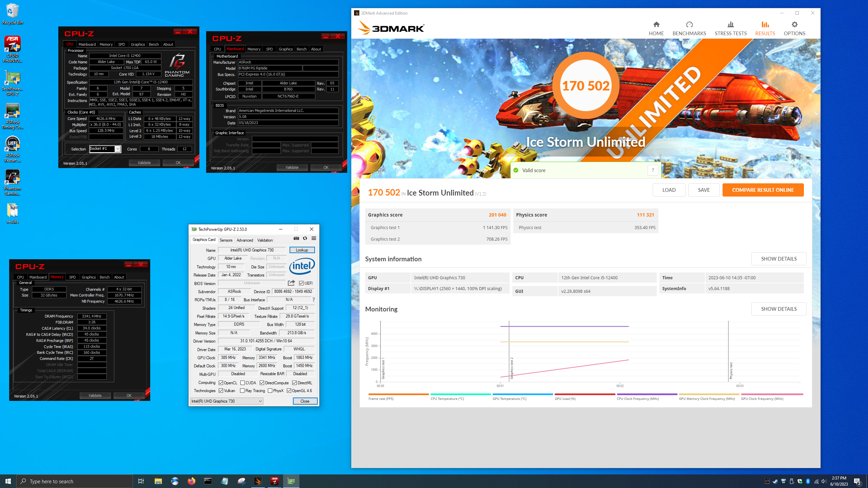Click Validate in CPU-Z Memory window
The height and width of the screenshot is (488, 868).
click(x=95, y=395)
